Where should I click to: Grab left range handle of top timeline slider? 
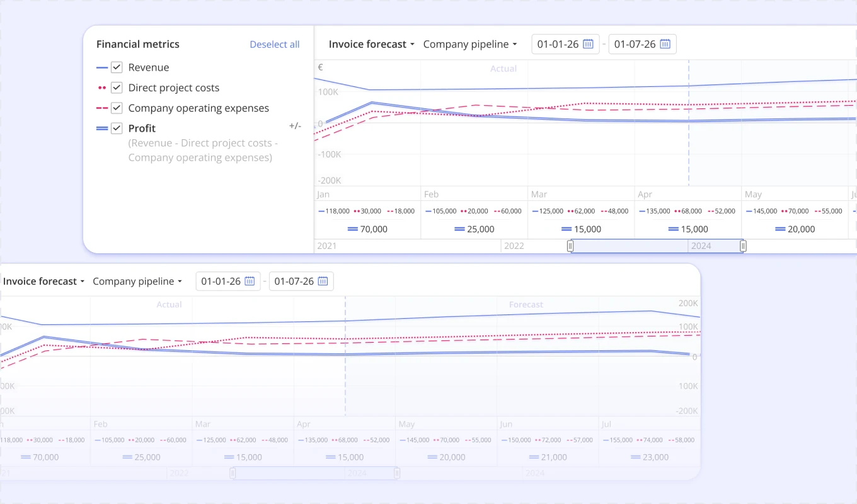(570, 246)
